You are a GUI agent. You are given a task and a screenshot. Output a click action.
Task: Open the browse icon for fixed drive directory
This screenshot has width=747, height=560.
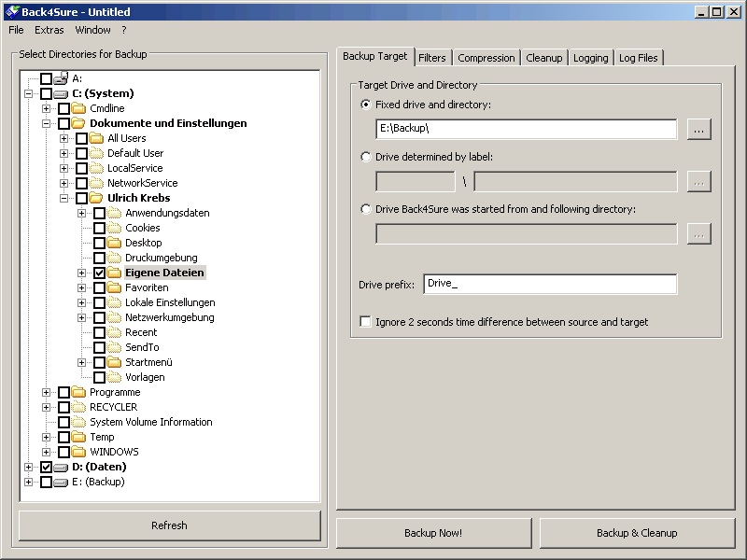pos(698,130)
